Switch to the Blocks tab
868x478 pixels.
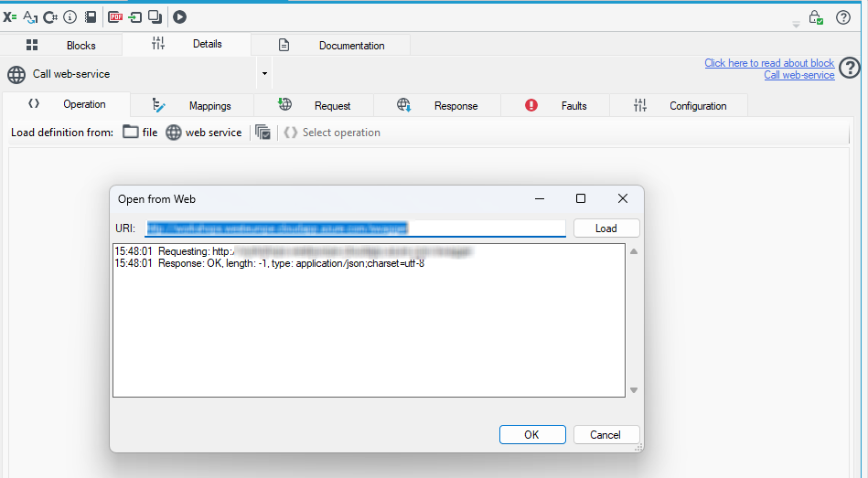tap(61, 46)
